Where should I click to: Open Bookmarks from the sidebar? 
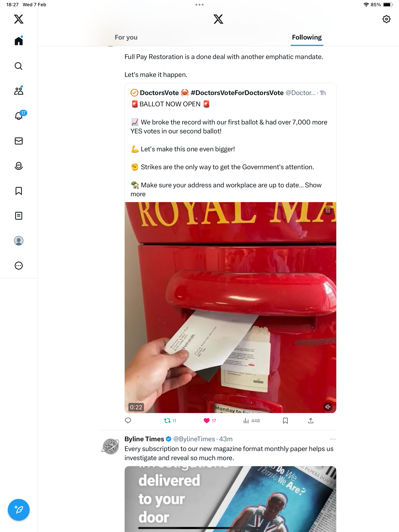coord(19,191)
